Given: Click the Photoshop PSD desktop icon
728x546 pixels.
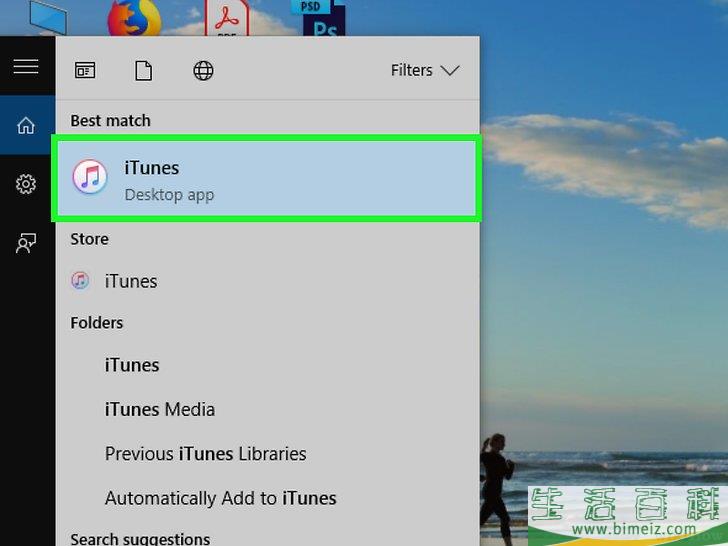Looking at the screenshot, I should pos(320,18).
